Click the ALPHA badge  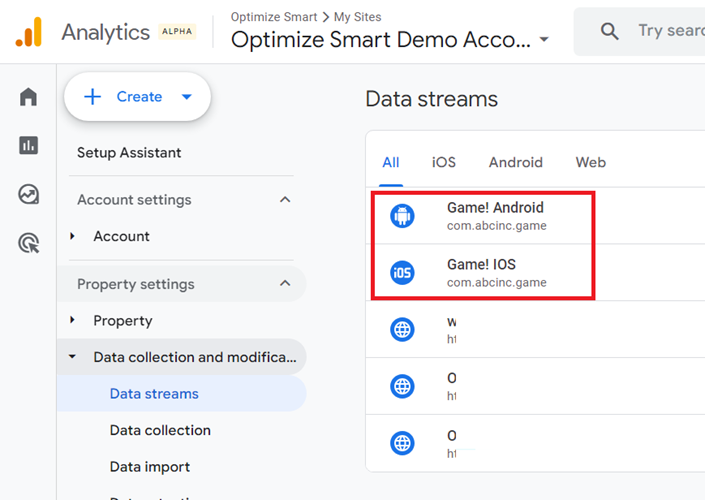177,31
